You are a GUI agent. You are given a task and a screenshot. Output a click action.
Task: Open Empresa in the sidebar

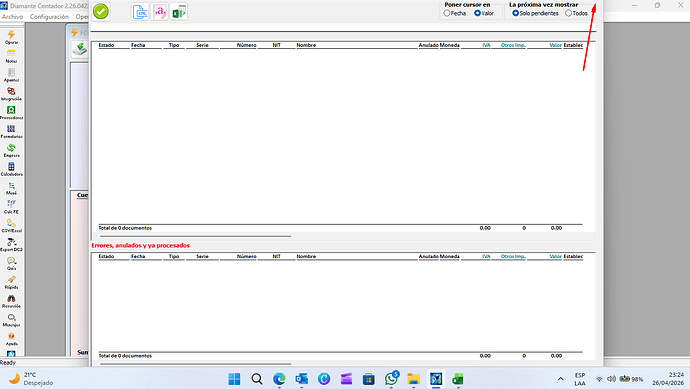[11, 150]
